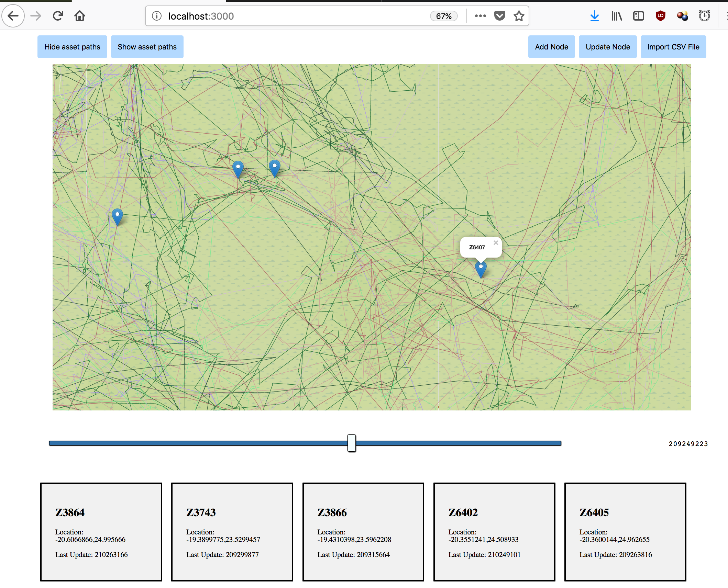This screenshot has height=588, width=728.
Task: Open the downloads arrow icon
Action: 594,16
